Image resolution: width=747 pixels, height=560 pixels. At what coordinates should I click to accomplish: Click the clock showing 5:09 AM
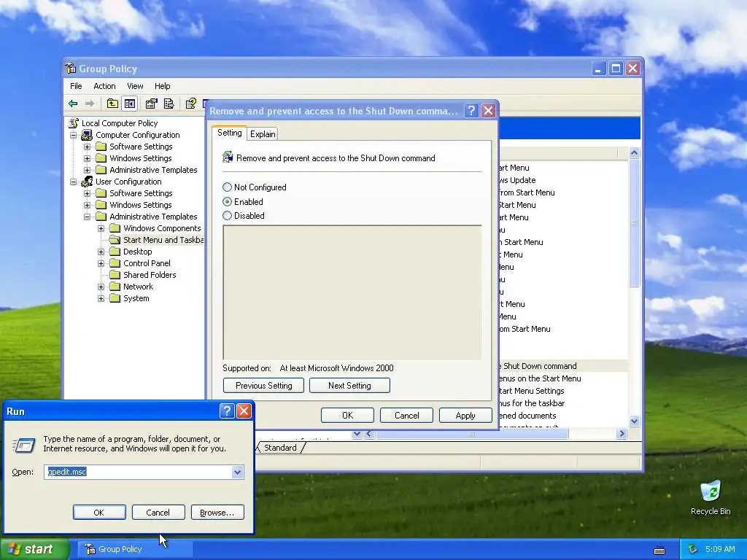coord(720,549)
